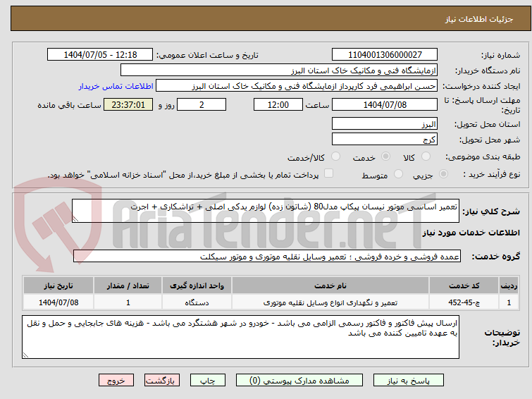Toggle the اسناد خزانه اسلامی payment checkbox
The width and height of the screenshot is (532, 399).
point(328,173)
